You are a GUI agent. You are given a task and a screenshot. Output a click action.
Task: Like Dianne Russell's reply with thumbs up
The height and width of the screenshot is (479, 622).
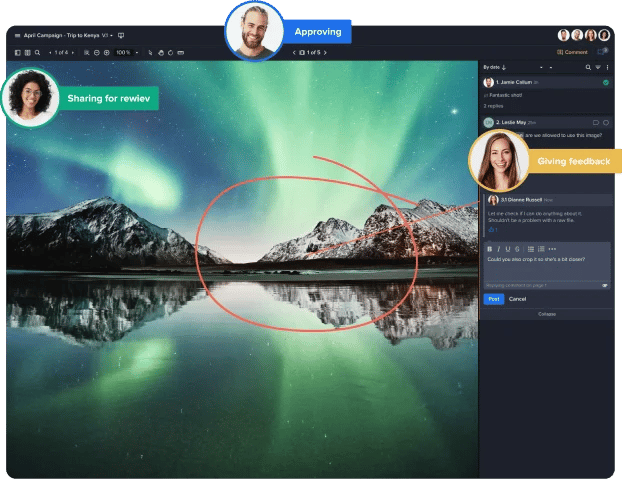492,230
